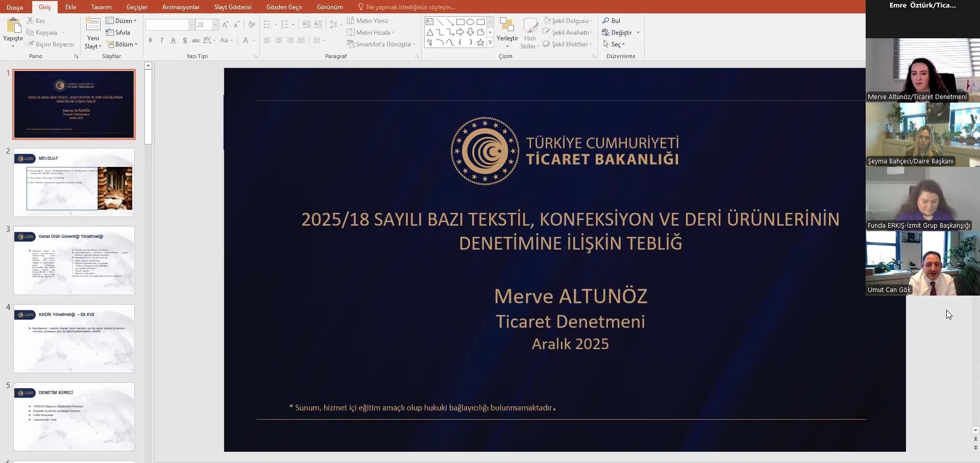
Task: Open the Slayt Gösterisi tab
Action: click(x=233, y=7)
